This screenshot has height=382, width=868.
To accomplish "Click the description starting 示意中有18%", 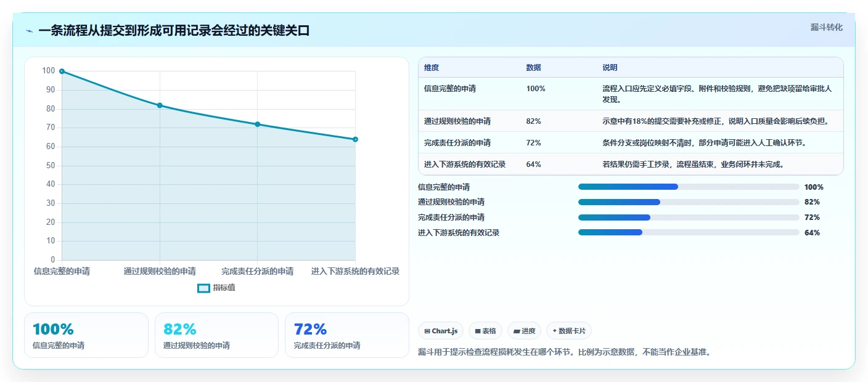I will [716, 121].
